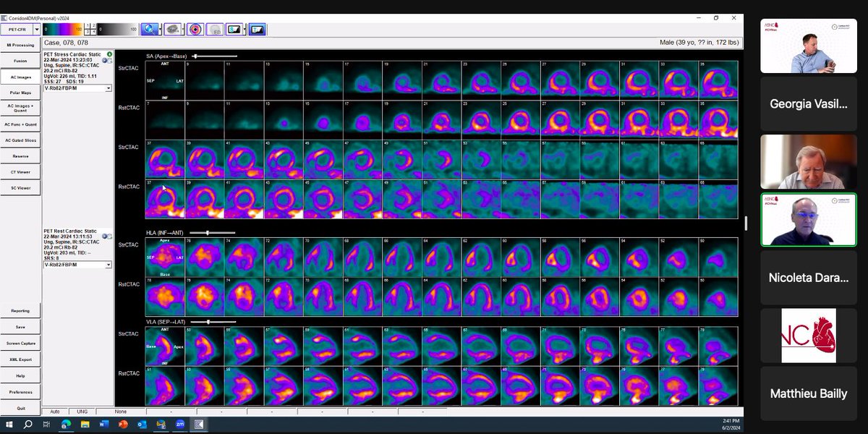Click the Save button

tap(20, 327)
